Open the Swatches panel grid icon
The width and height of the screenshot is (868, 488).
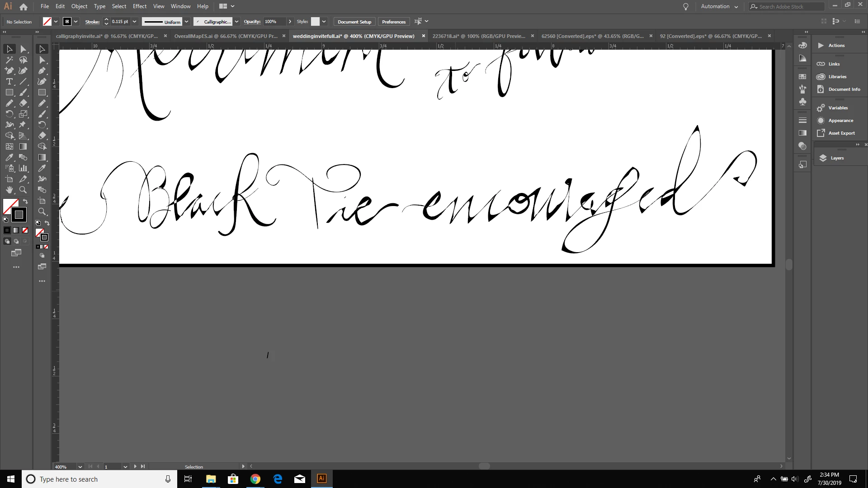[802, 76]
